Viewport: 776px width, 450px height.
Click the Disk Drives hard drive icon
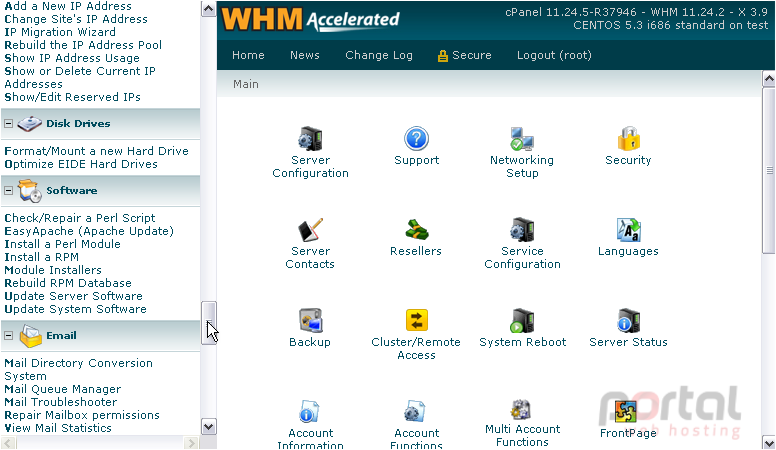pos(29,124)
